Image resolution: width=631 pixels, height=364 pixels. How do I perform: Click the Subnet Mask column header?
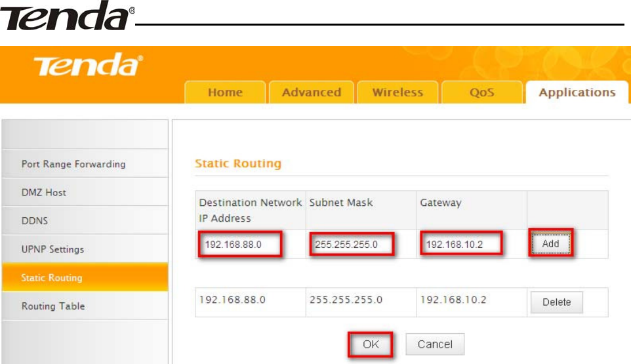361,210
